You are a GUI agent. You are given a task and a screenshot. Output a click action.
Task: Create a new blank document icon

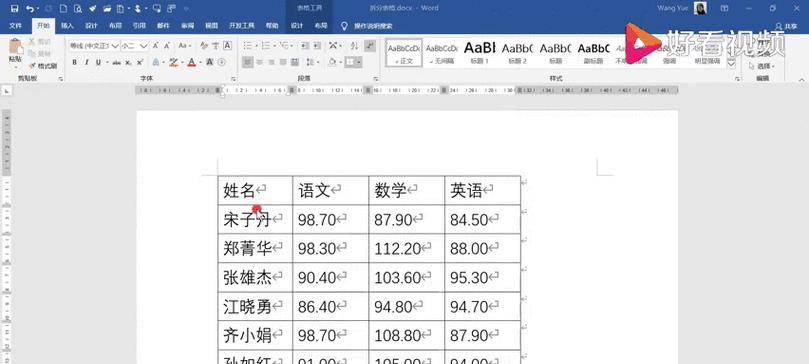pos(63,8)
